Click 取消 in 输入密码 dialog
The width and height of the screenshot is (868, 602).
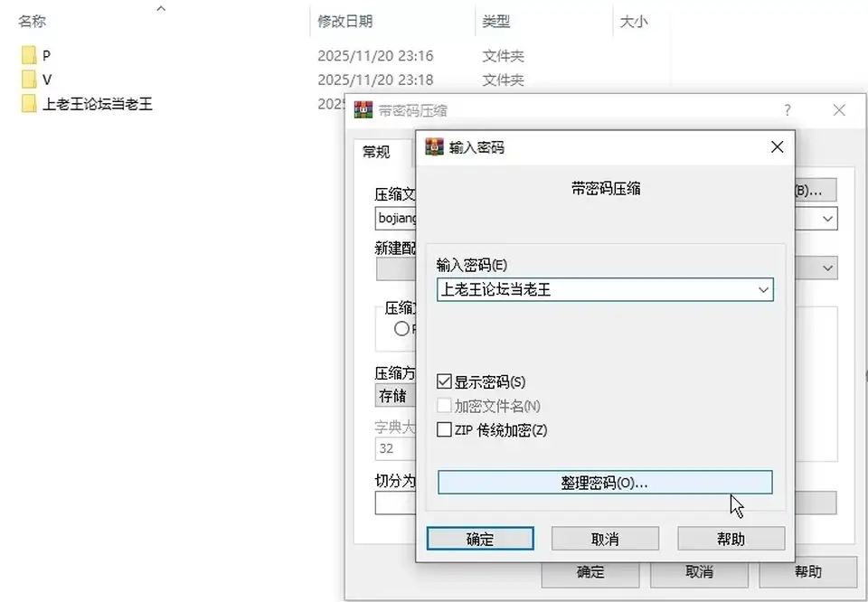click(x=605, y=539)
